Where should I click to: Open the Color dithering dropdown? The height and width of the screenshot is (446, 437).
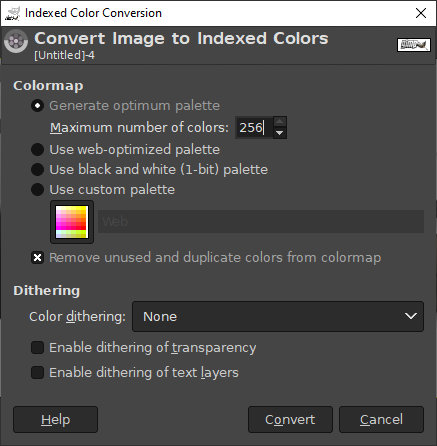pos(278,316)
